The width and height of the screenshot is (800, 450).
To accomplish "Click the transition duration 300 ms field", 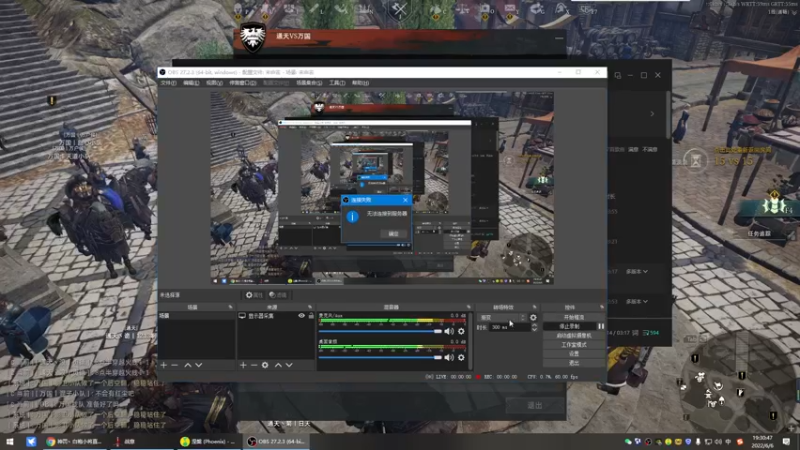I will pyautogui.click(x=510, y=327).
